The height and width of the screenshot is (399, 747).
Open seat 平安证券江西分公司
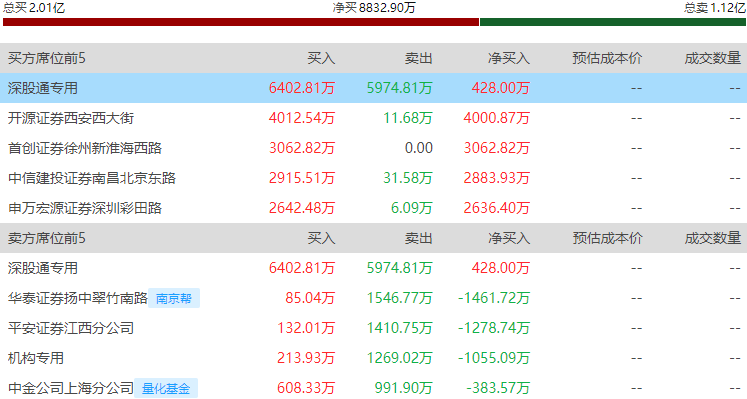pos(71,328)
